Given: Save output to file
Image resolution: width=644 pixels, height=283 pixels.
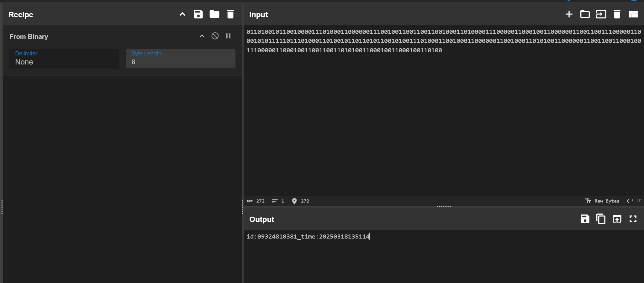Looking at the screenshot, I should click(x=585, y=219).
